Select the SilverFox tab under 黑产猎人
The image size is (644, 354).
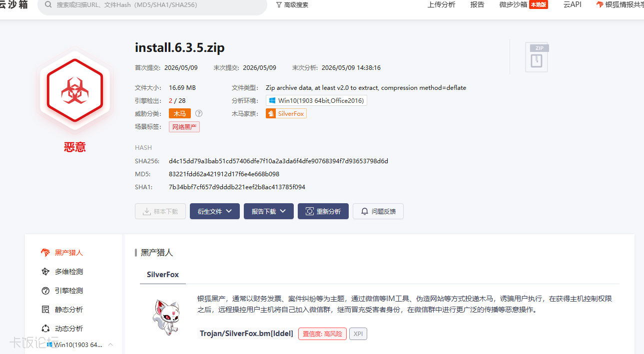click(163, 275)
